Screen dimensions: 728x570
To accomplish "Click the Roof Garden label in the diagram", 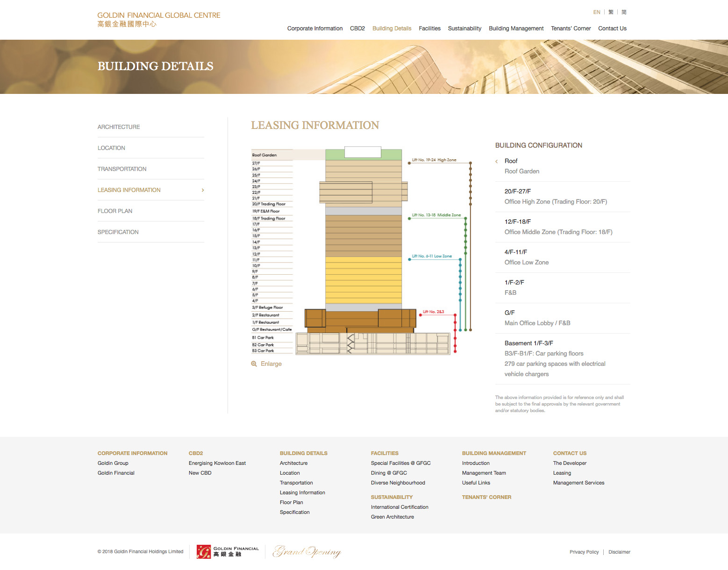I will pyautogui.click(x=264, y=155).
